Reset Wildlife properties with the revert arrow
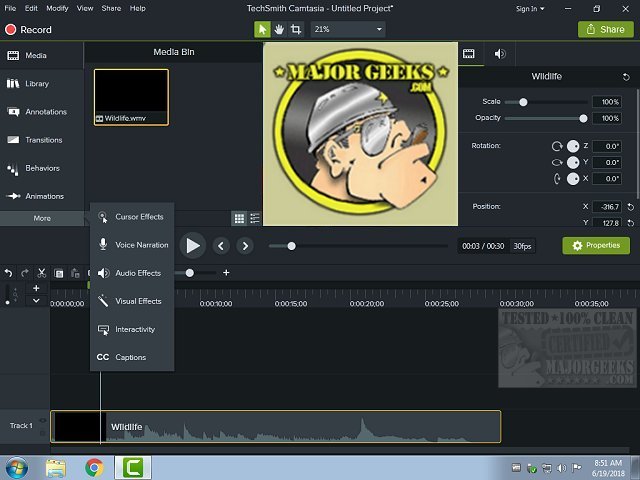Viewport: 640px width, 480px height. [626, 77]
